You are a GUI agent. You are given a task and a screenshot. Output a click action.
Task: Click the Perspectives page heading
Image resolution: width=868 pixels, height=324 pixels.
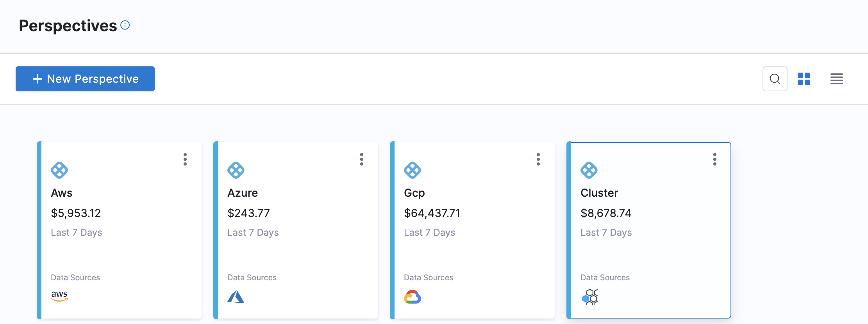[68, 26]
